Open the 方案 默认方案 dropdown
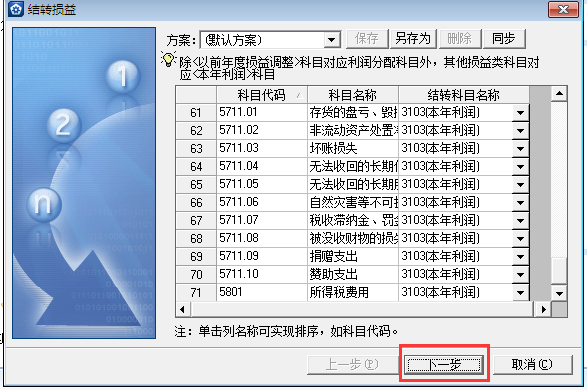This screenshot has height=390, width=587. (x=332, y=39)
